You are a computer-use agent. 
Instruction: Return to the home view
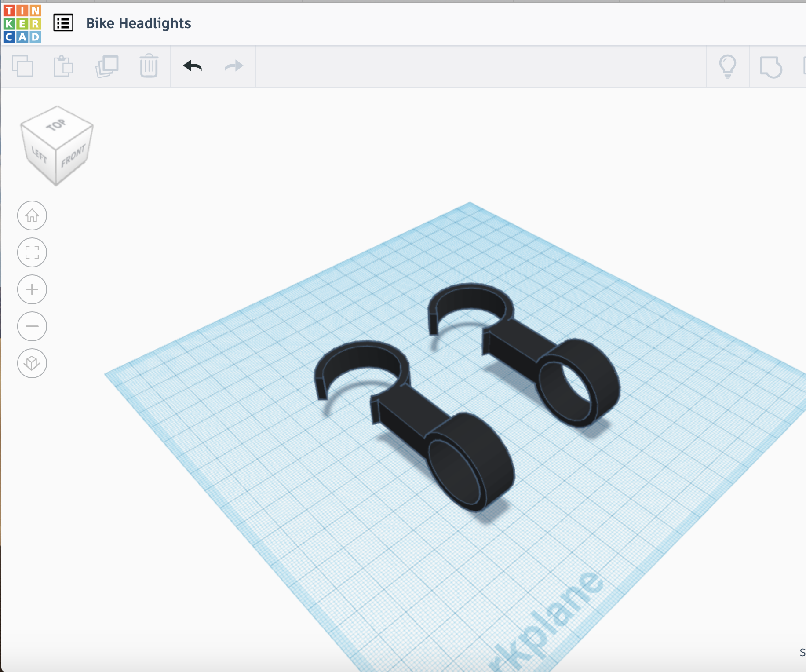32,215
